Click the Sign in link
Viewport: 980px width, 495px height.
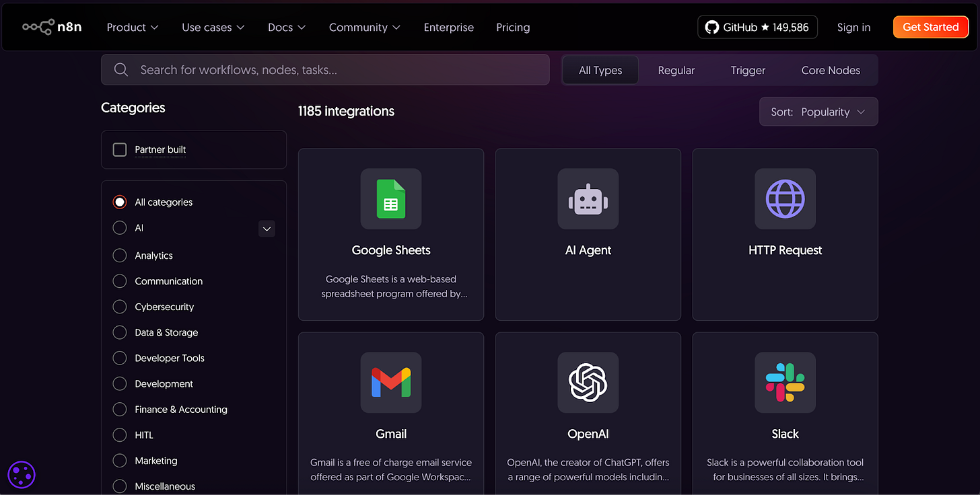point(853,28)
